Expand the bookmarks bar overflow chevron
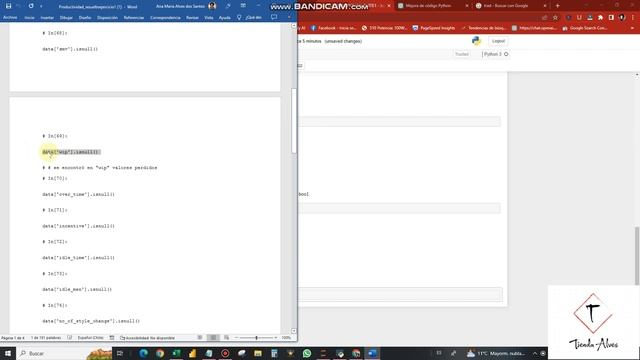Viewport: 640px width, 360px height. pos(632,28)
